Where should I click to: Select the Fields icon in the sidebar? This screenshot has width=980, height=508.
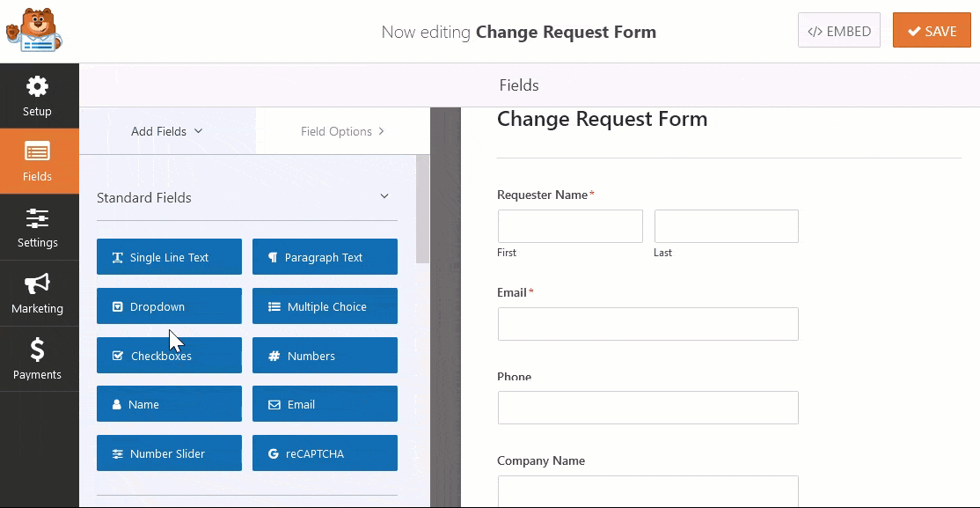[39, 161]
